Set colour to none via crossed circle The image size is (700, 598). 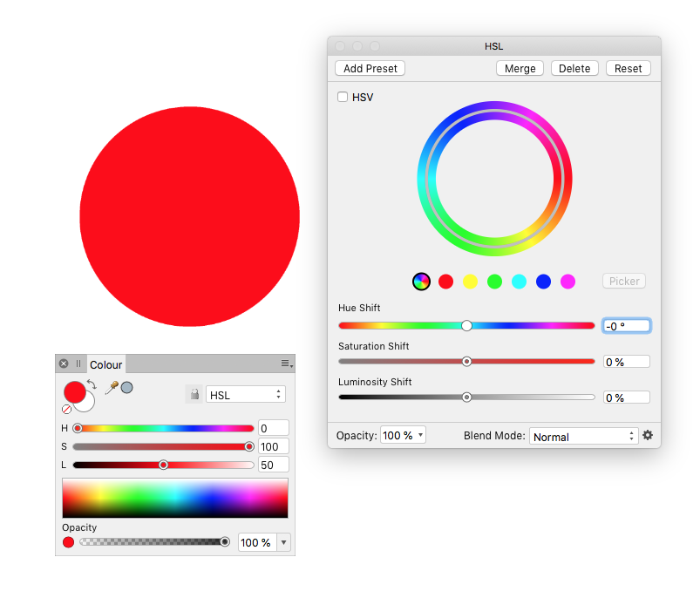(x=66, y=409)
